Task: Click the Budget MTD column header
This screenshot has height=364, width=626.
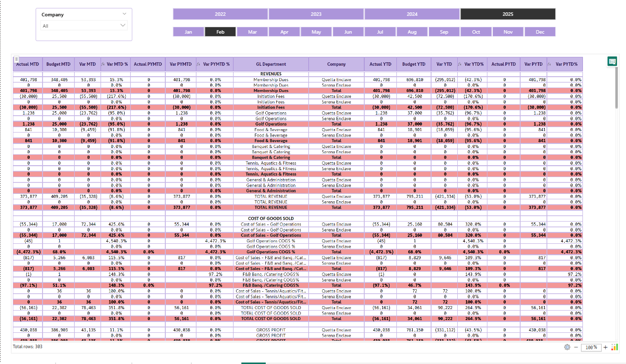Action: pyautogui.click(x=58, y=64)
